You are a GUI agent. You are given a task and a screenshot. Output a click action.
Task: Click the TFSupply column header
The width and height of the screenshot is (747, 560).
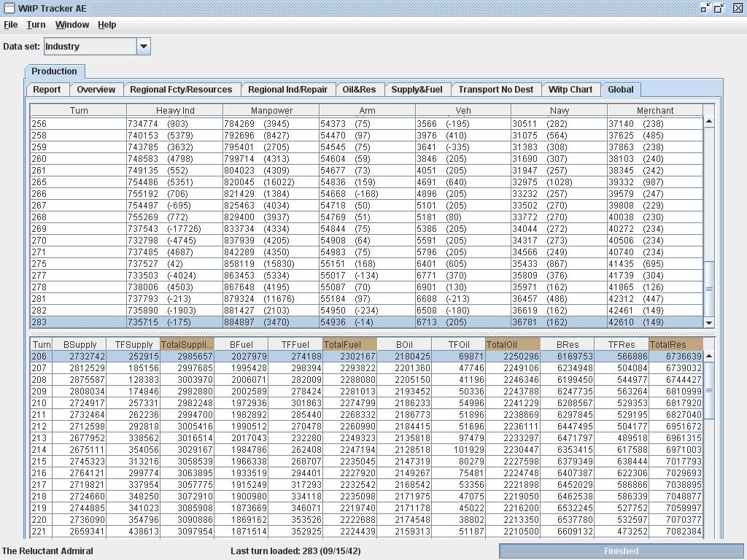coord(133,344)
